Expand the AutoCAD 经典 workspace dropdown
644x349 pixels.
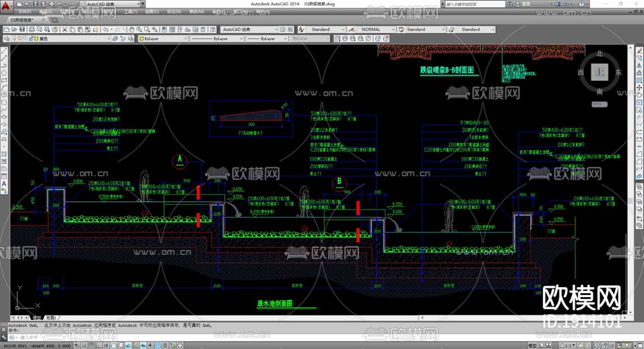[x=250, y=30]
